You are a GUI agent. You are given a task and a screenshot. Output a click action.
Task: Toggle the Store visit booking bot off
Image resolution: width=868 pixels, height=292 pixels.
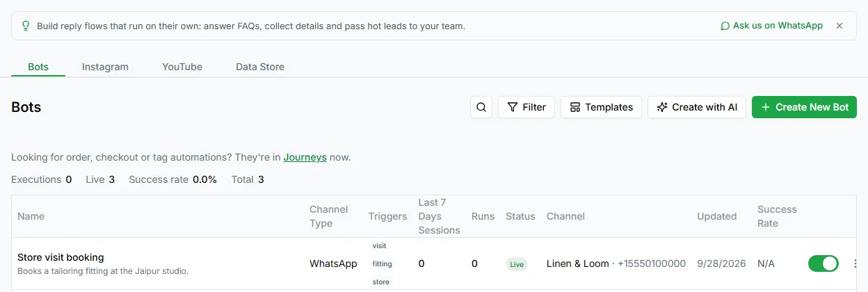(823, 263)
